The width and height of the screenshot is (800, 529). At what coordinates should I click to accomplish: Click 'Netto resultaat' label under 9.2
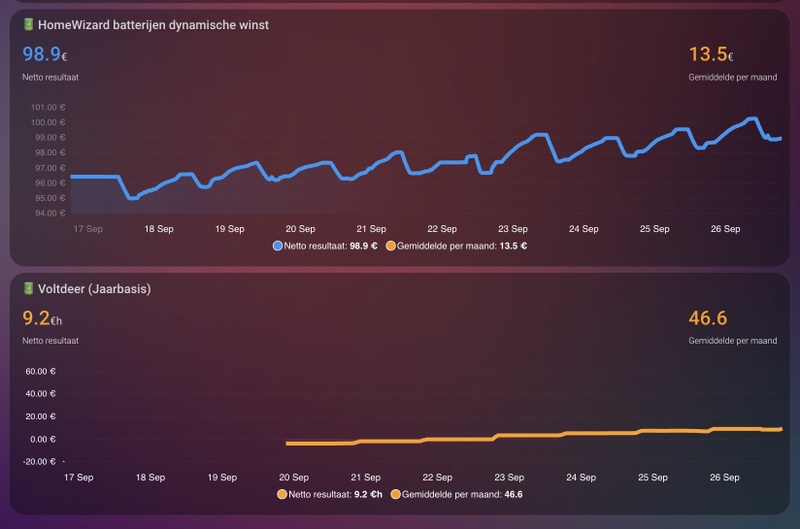(x=51, y=341)
